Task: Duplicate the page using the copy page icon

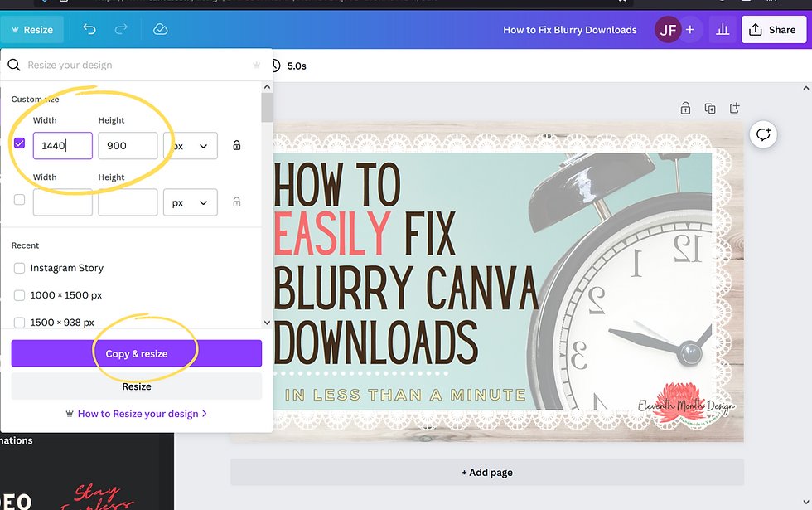Action: [710, 108]
